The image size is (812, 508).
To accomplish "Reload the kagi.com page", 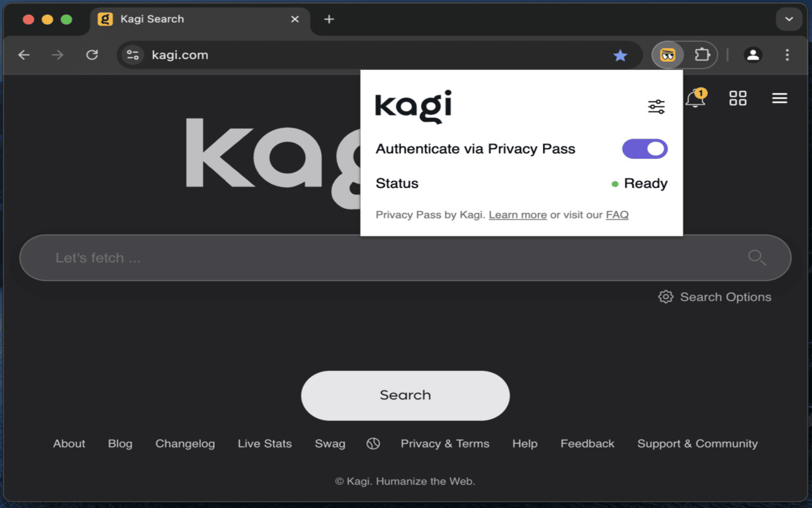I will pyautogui.click(x=91, y=55).
